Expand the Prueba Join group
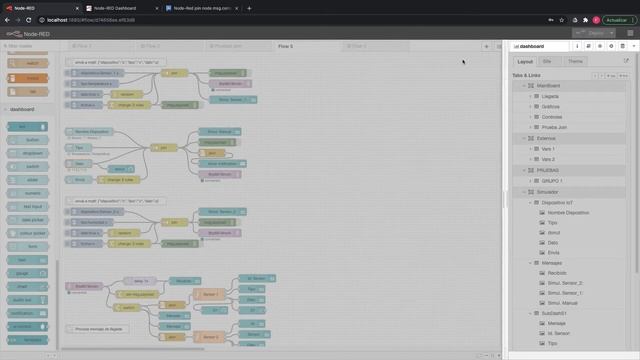 pos(530,127)
